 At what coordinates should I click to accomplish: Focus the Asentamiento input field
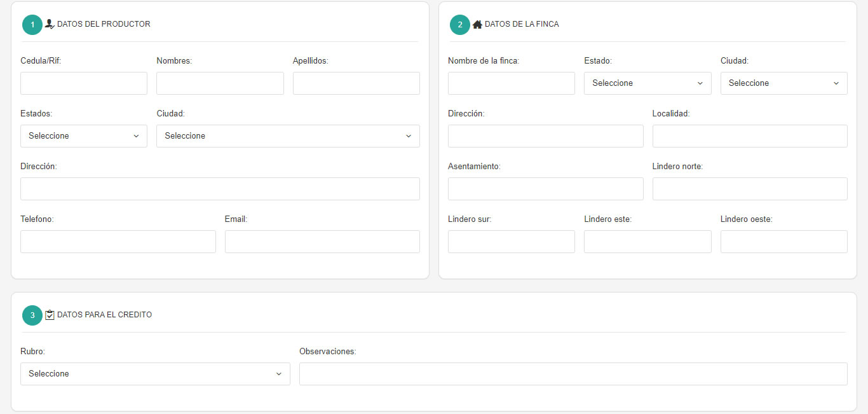(546, 189)
